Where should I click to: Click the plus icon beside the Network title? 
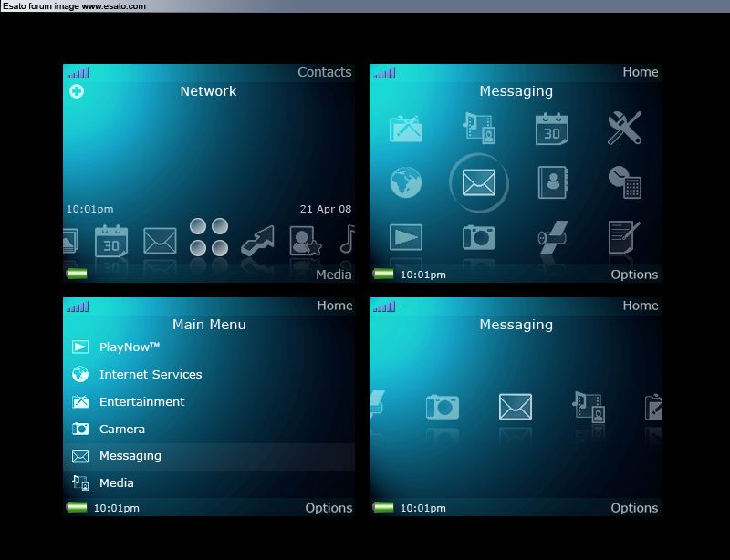click(77, 91)
